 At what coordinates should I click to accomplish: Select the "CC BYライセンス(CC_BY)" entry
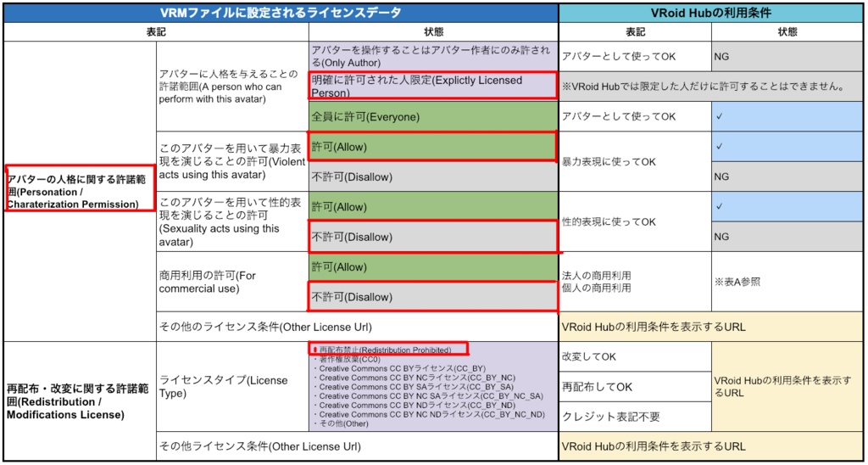[x=399, y=368]
